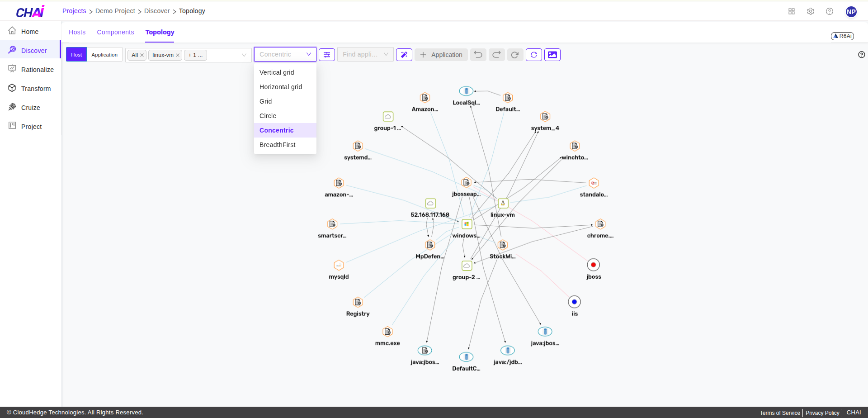Screen dimensions: 868x418
Task: Click the redo arrow icon
Action: (496, 55)
